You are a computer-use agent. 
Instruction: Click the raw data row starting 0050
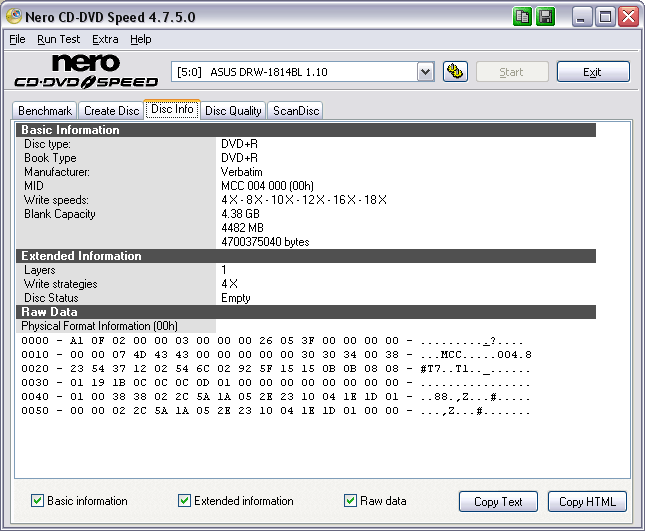tap(276, 410)
